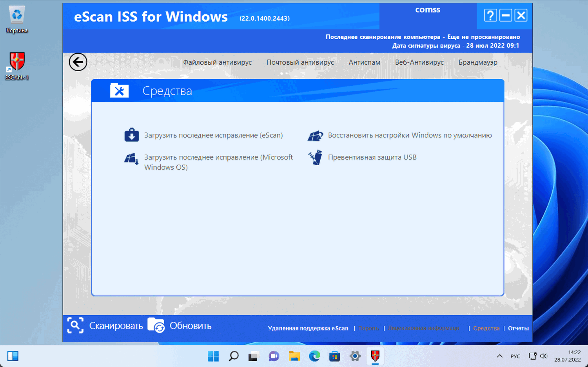Open Удаленная поддержка eScan link
This screenshot has height=367, width=588.
(308, 328)
